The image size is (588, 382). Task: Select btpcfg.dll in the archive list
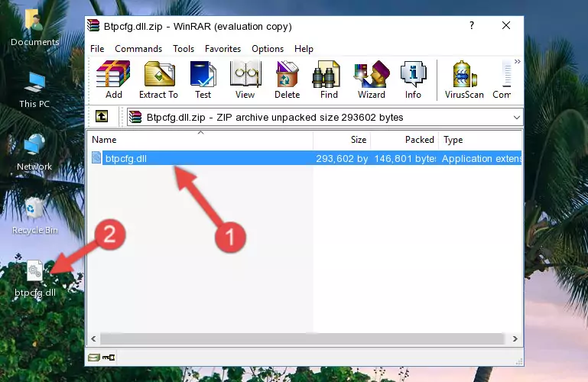point(306,159)
